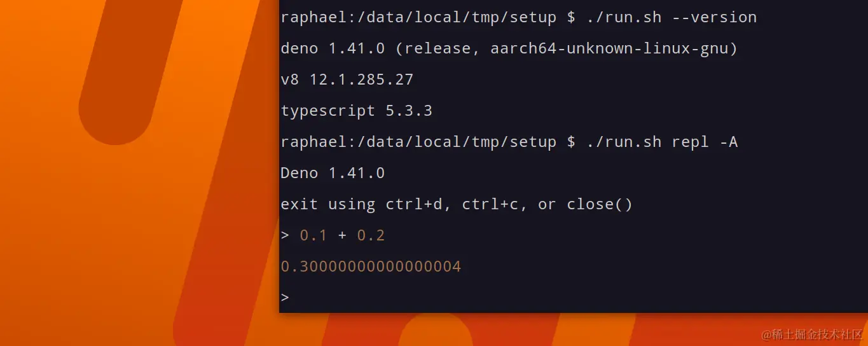
Task: Click the './run.sh repl -A' command line
Action: [x=509, y=142]
